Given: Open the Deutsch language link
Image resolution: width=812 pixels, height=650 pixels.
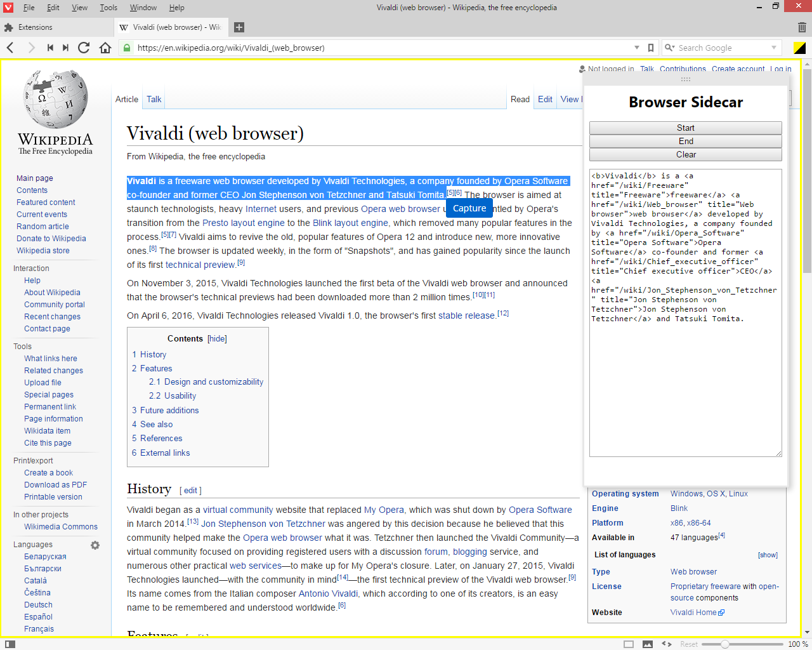Looking at the screenshot, I should [38, 605].
